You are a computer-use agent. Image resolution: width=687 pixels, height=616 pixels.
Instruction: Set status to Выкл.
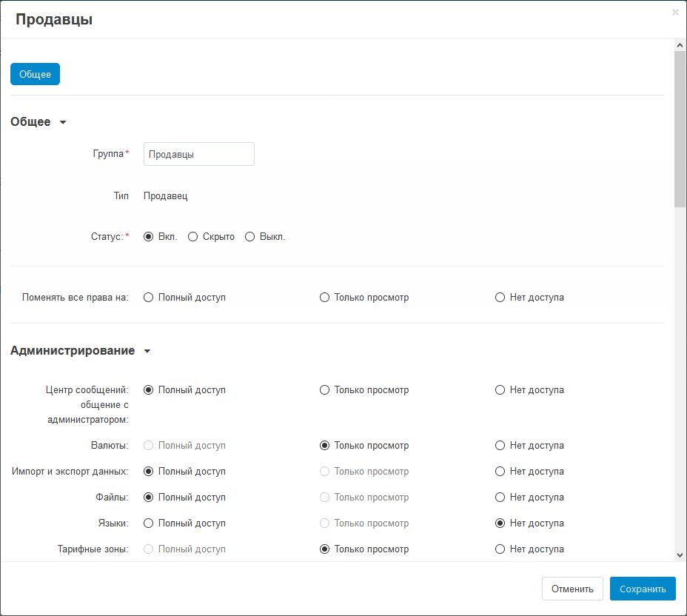[x=250, y=237]
